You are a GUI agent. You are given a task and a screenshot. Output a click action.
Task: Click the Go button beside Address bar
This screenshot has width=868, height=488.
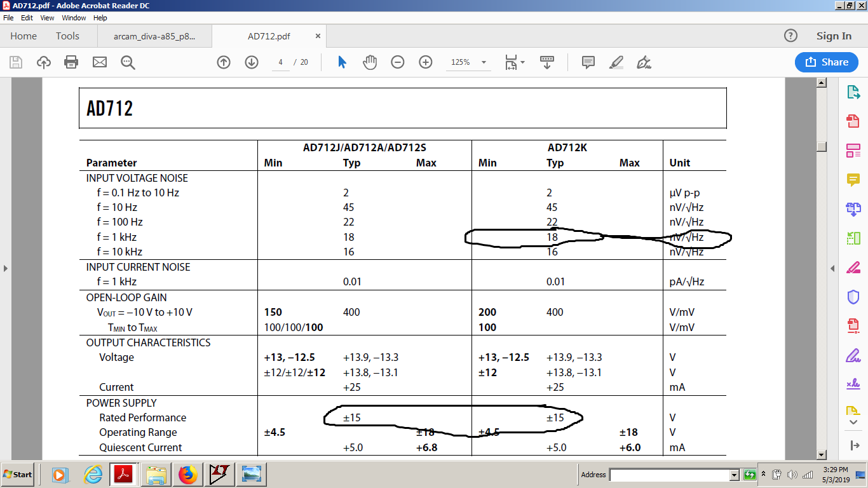[x=750, y=475]
